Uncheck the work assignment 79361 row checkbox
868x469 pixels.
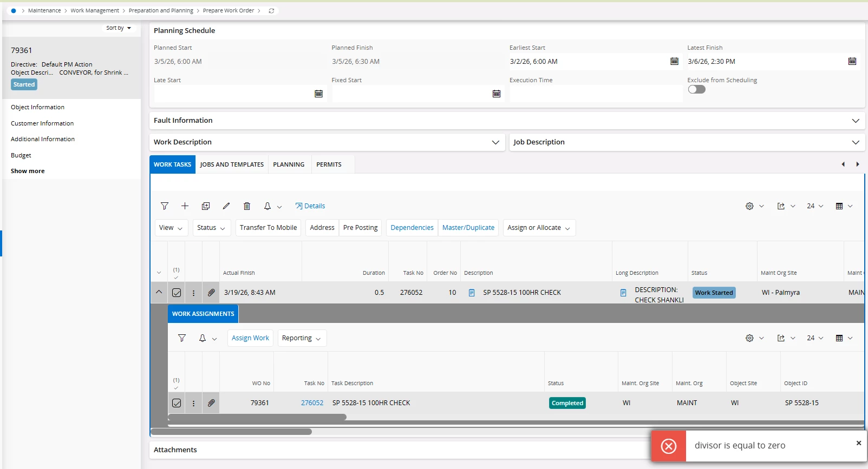[177, 403]
